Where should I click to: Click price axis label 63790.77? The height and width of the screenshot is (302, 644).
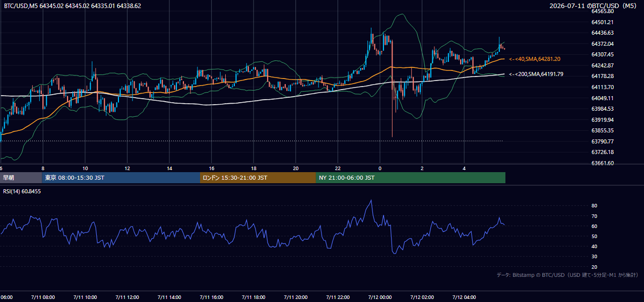pyautogui.click(x=603, y=141)
